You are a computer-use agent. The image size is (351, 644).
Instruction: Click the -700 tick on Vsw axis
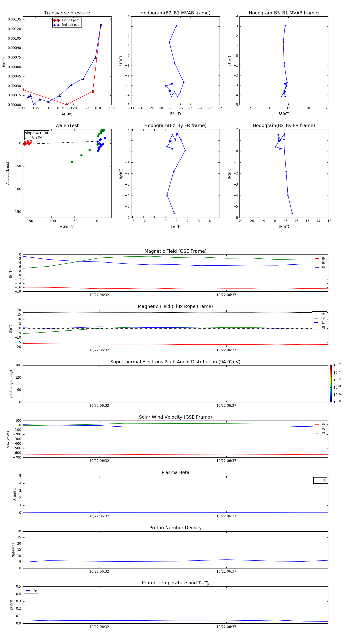[x=17, y=458]
